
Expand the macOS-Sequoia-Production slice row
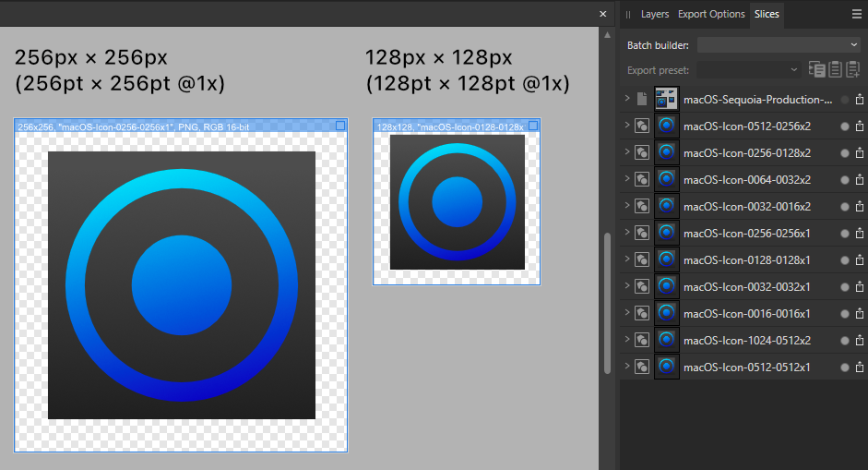[627, 98]
